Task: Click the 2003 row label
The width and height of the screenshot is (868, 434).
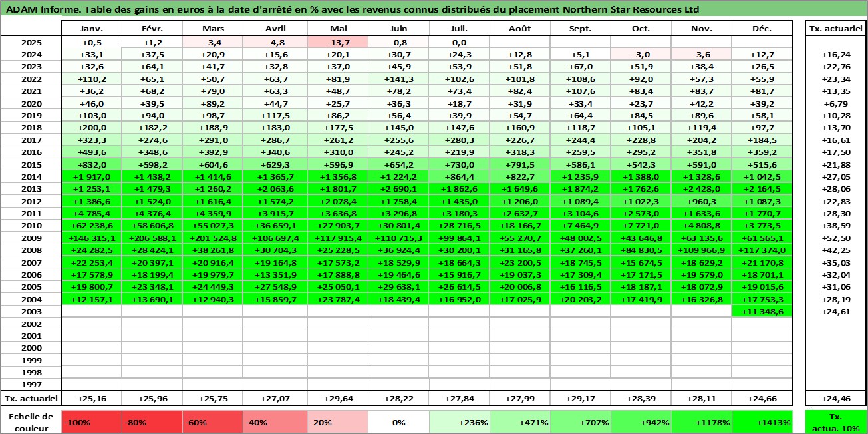Action: (x=31, y=311)
